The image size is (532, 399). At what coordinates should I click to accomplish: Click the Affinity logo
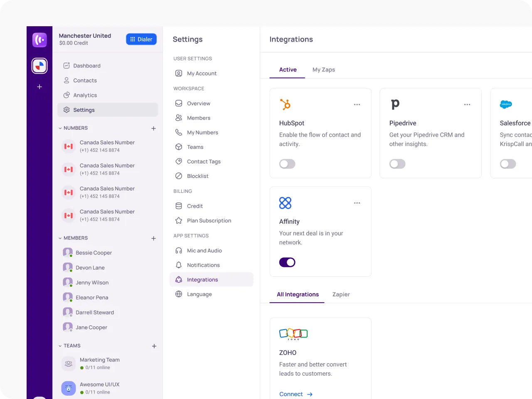pyautogui.click(x=285, y=203)
